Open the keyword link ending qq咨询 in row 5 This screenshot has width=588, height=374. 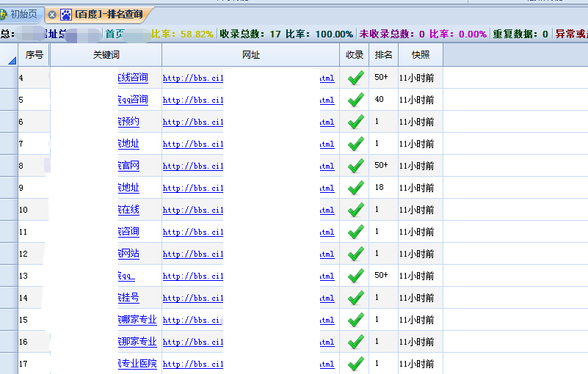pos(133,100)
